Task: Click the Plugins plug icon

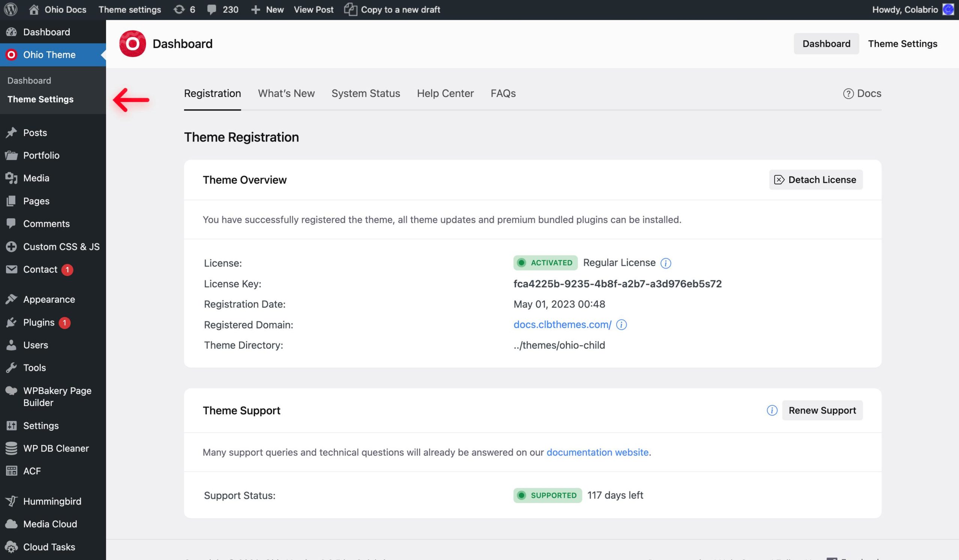Action: (x=11, y=322)
